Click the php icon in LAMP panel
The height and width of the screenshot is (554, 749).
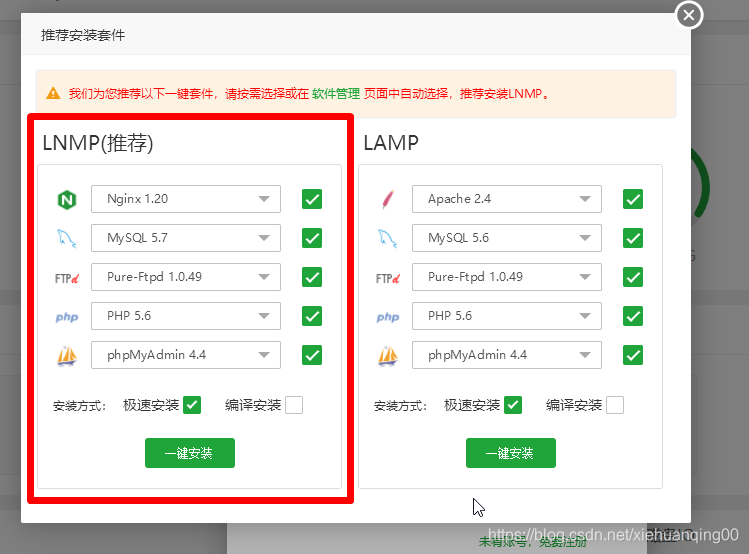(388, 317)
